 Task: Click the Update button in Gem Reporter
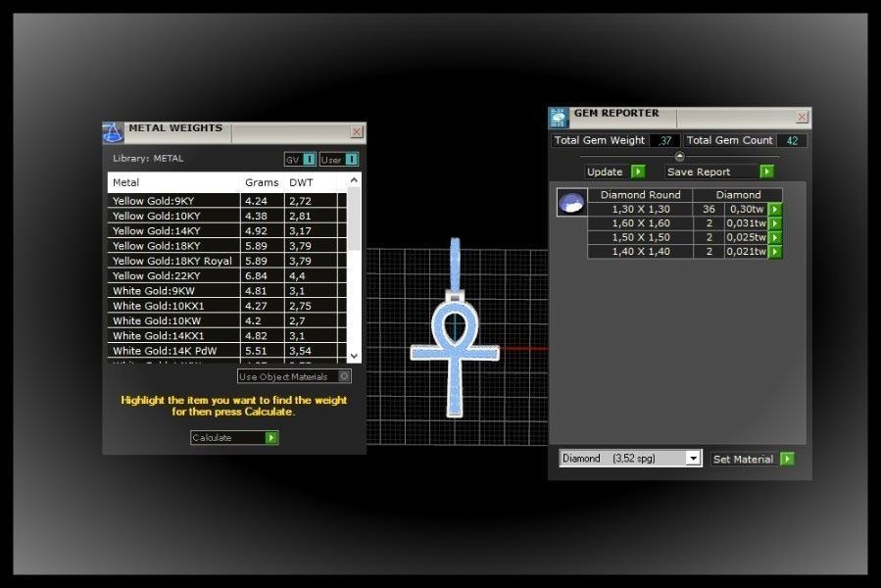point(614,171)
